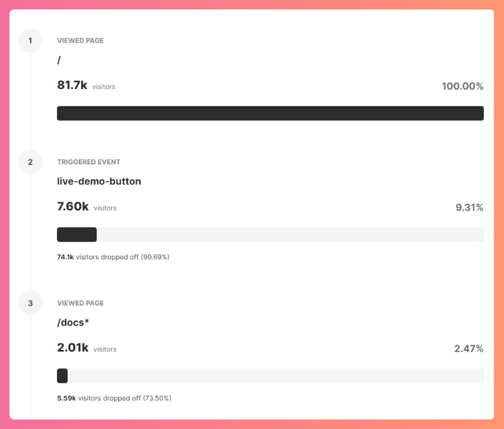The image size is (504, 429).
Task: Click the 74.1k visitors dropped off text
Action: pyautogui.click(x=113, y=257)
